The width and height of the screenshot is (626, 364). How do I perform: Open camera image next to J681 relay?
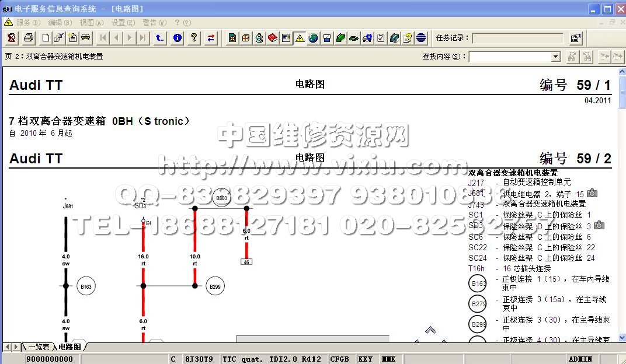pos(592,193)
